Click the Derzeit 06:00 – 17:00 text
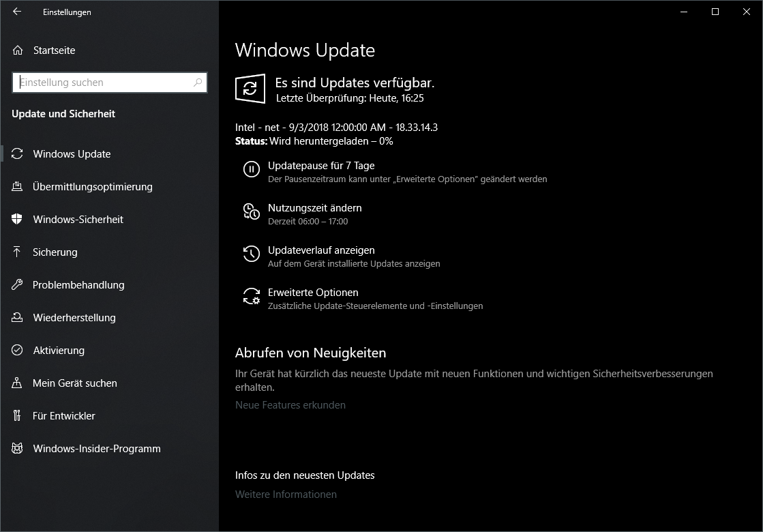 coord(308,222)
